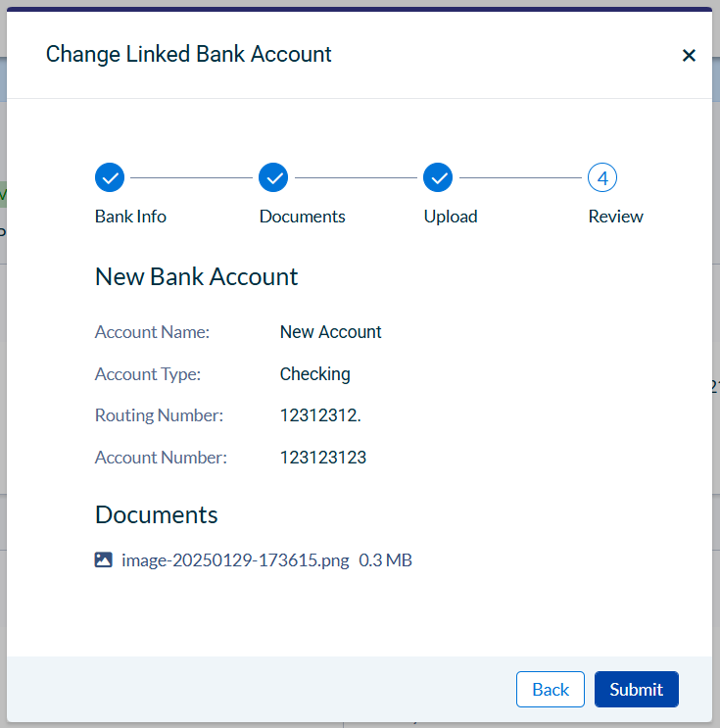The height and width of the screenshot is (728, 720).
Task: Click the Change Linked Bank Account title
Action: (x=188, y=54)
